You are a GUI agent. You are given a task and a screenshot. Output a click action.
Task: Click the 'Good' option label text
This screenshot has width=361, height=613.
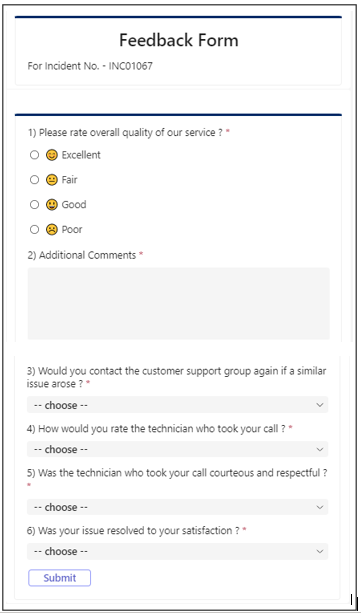coord(74,205)
